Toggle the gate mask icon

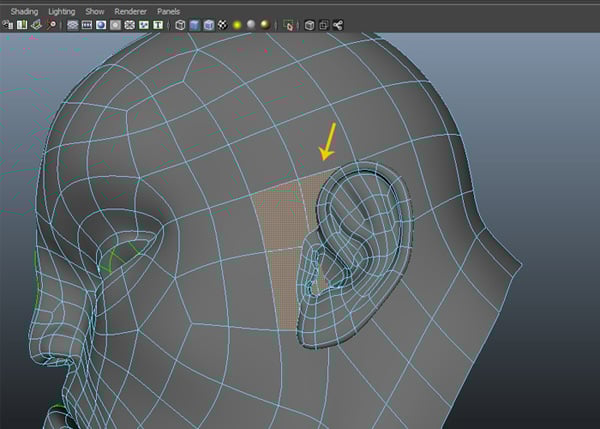coord(115,25)
